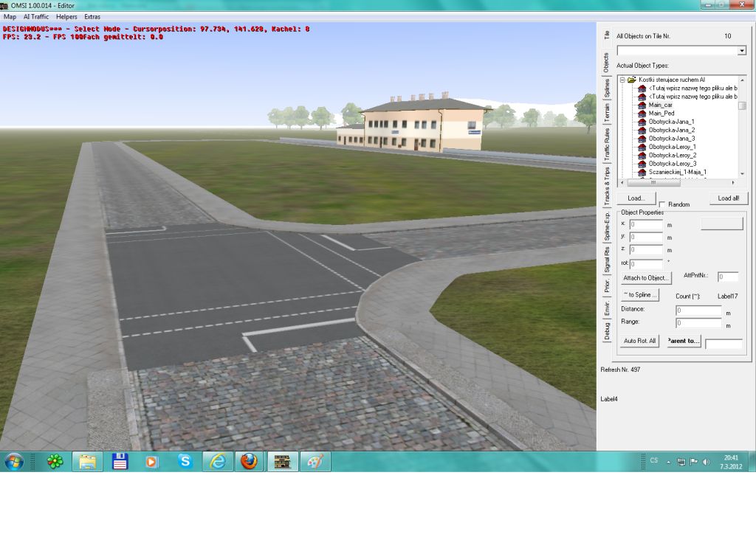This screenshot has height=537, width=756.
Task: Click the Distance input field
Action: [698, 311]
